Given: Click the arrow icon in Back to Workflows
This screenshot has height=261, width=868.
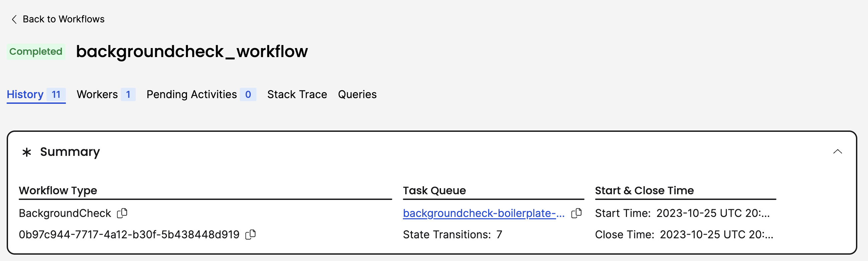Looking at the screenshot, I should coord(14,19).
